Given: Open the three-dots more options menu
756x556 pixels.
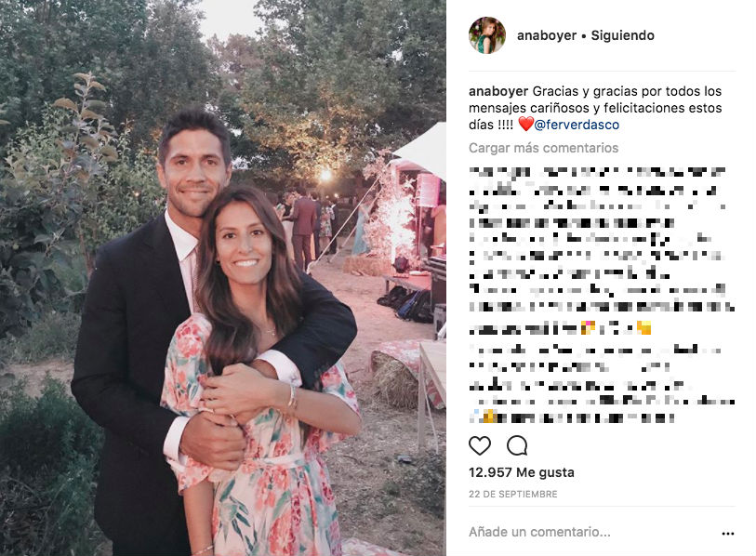Looking at the screenshot, I should click(x=727, y=534).
